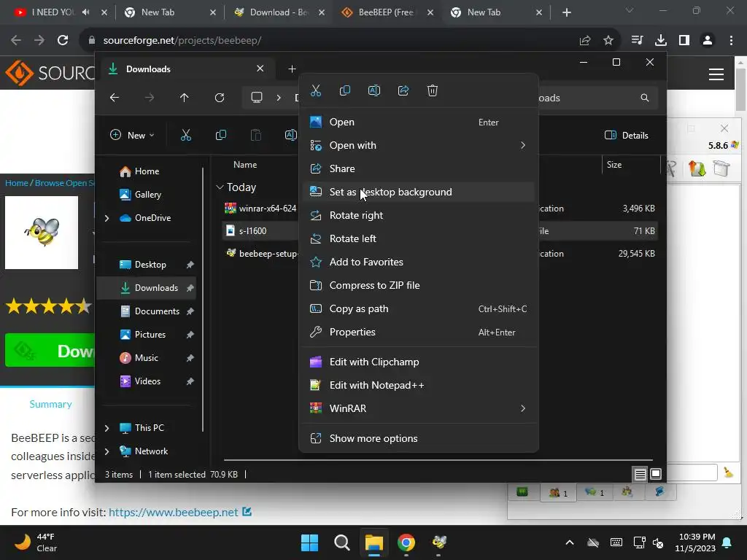Expand the OneDrive tree node
747x560 pixels.
(x=107, y=218)
